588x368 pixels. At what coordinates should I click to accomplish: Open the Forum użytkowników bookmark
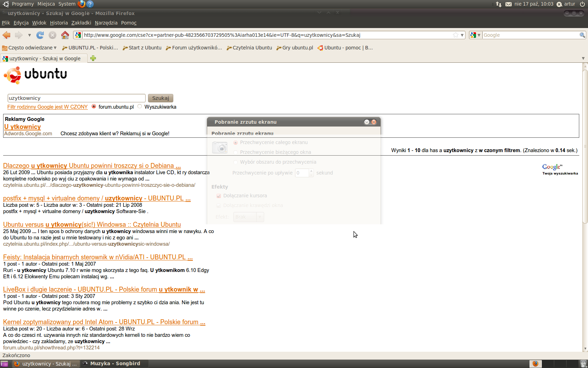click(x=194, y=48)
